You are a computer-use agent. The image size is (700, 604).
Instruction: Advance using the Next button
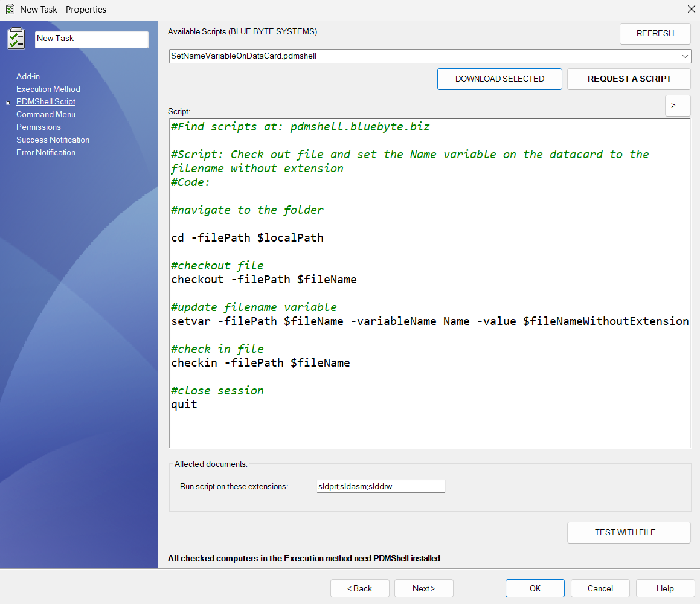point(423,588)
